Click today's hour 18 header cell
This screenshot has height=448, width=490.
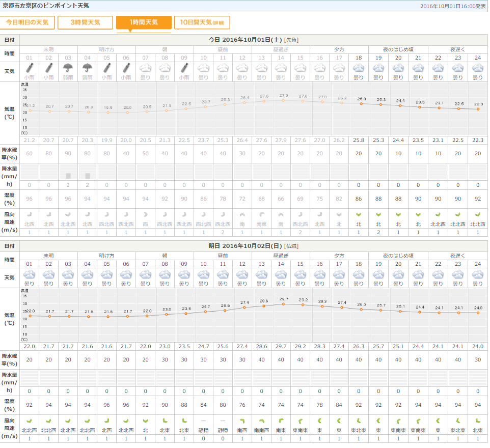[x=359, y=58]
